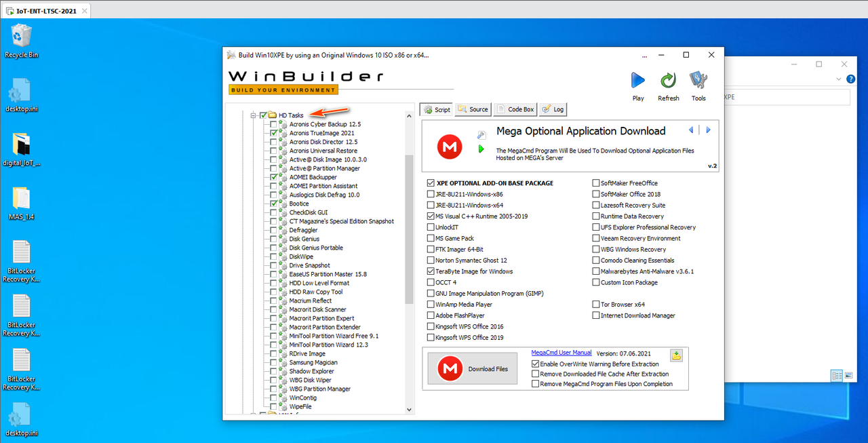Check Malwarebytes Anti-Malware v3.6.1
868x443 pixels.
[596, 271]
